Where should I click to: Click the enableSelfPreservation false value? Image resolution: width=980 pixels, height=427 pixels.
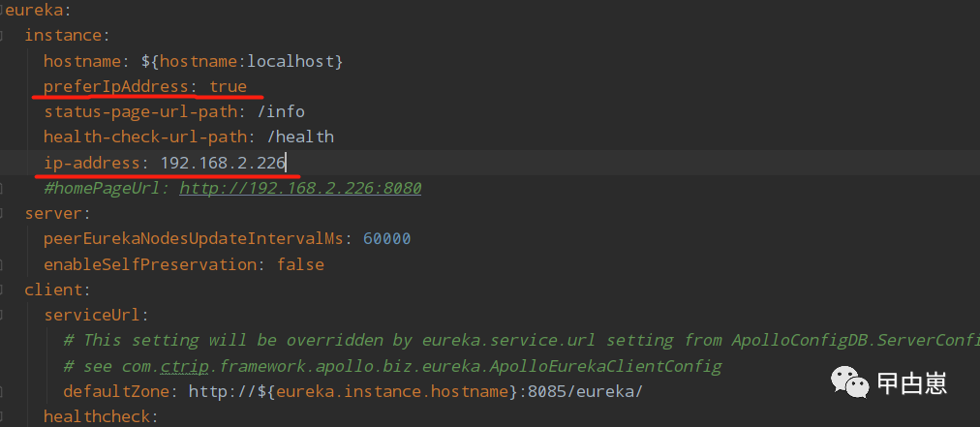point(300,263)
